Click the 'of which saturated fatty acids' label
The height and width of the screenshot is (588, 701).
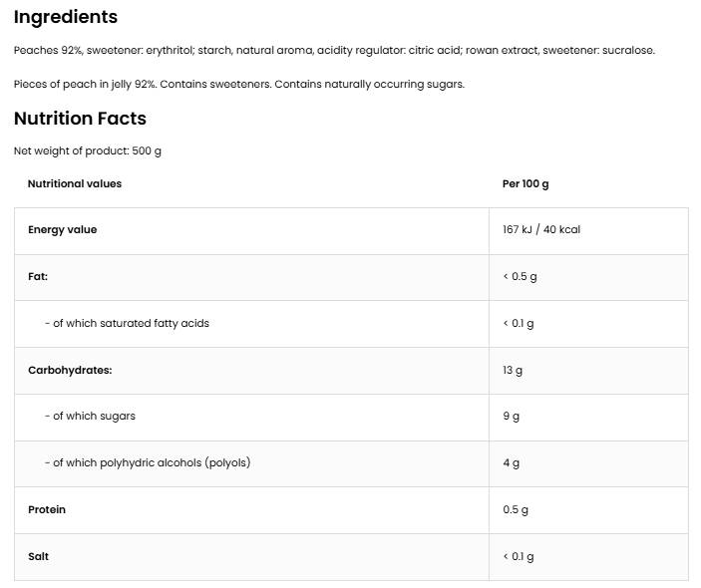[x=127, y=323]
